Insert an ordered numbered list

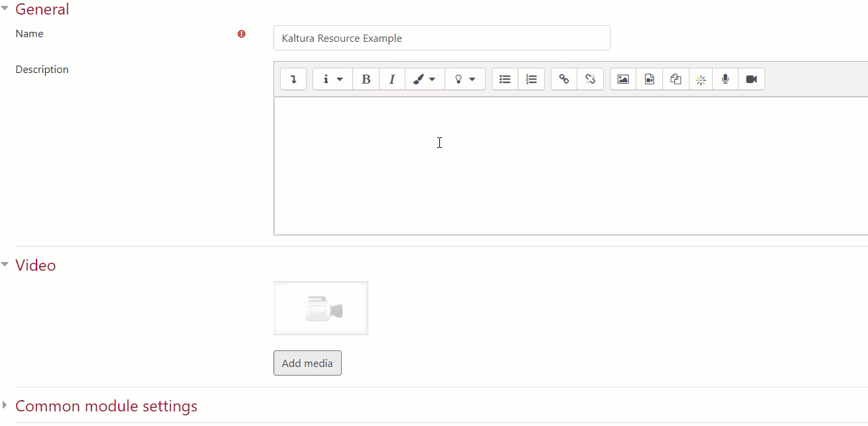532,79
